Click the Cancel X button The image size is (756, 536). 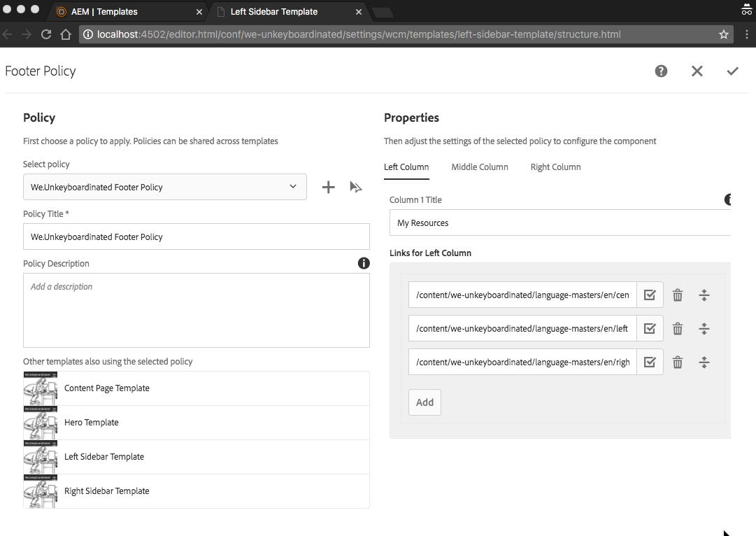(697, 71)
